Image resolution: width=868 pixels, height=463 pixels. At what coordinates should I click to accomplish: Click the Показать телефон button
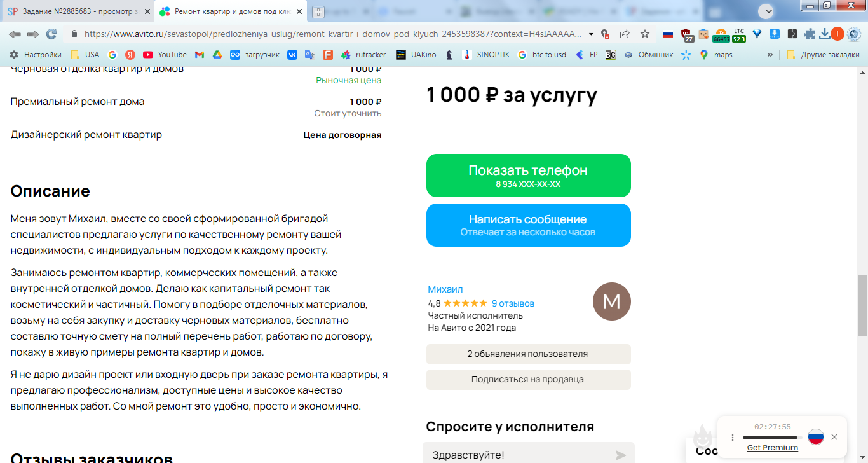click(529, 176)
